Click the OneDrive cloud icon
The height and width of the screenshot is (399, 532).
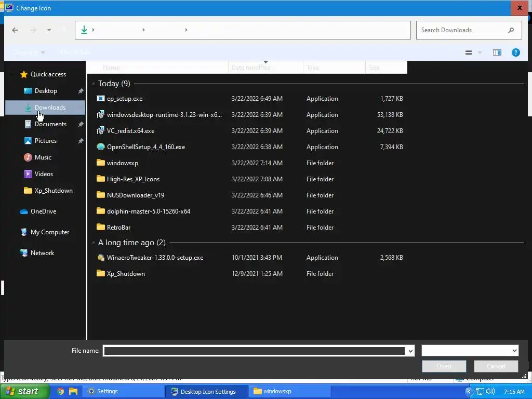pos(24,211)
